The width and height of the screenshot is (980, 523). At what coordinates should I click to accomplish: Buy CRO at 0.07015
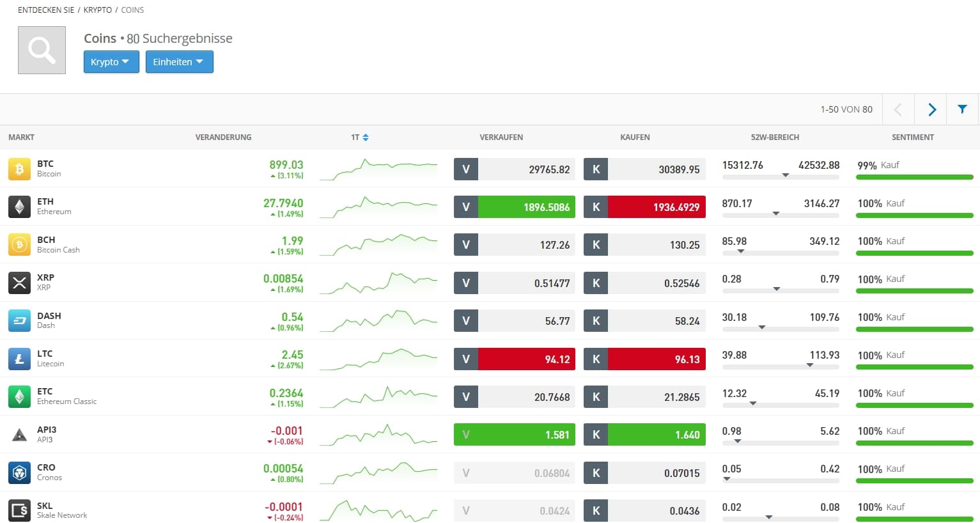pos(644,473)
